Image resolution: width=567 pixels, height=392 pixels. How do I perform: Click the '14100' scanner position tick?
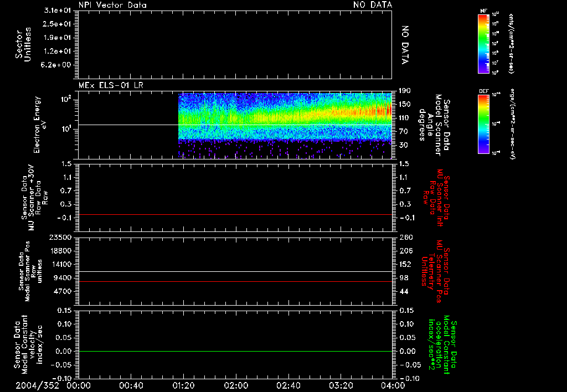60,264
